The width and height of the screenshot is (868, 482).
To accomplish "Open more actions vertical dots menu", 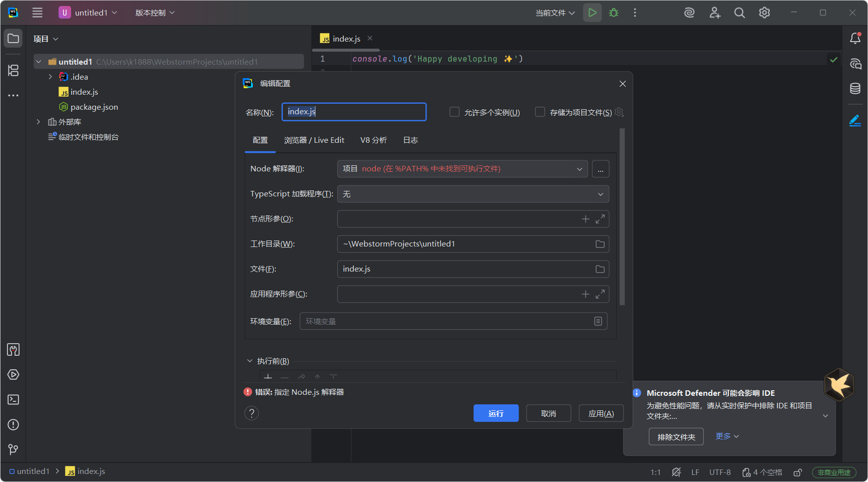I will click(635, 13).
